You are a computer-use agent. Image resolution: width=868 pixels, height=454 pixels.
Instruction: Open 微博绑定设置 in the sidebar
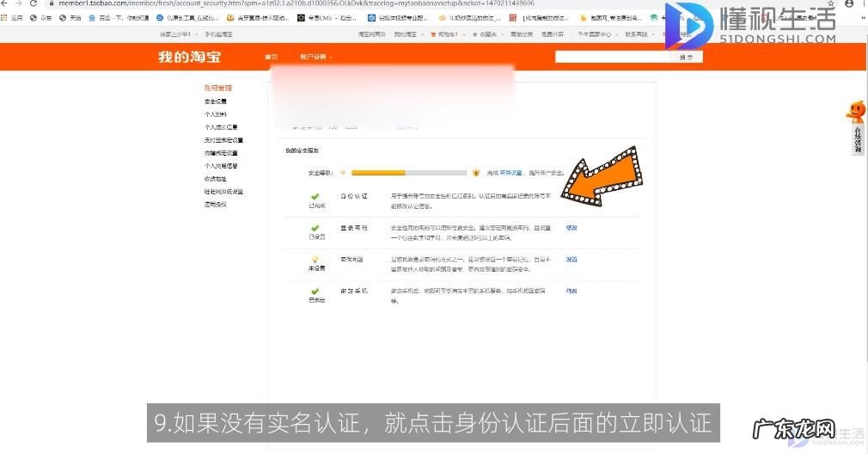tap(221, 153)
